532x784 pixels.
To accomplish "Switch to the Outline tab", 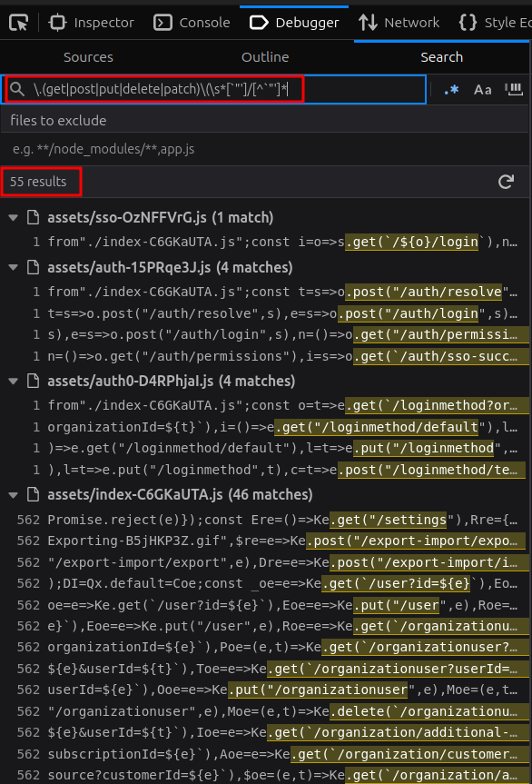I will [x=265, y=57].
